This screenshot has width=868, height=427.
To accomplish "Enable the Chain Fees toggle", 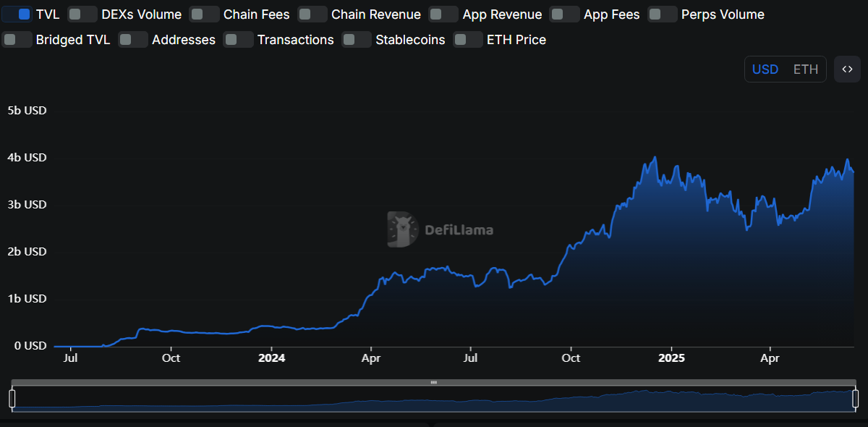I will coord(204,14).
